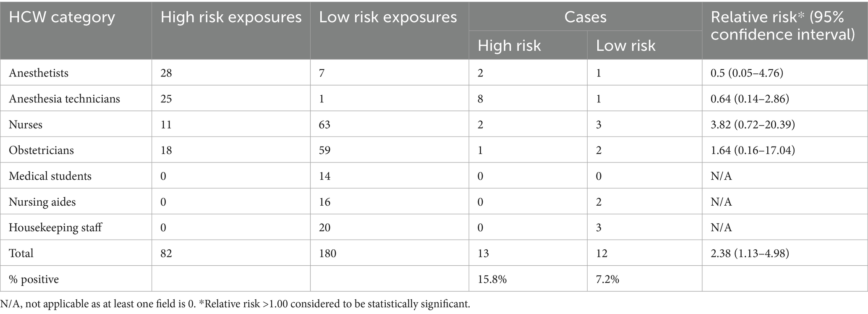Click the total low risk exposures value 180

click(327, 253)
